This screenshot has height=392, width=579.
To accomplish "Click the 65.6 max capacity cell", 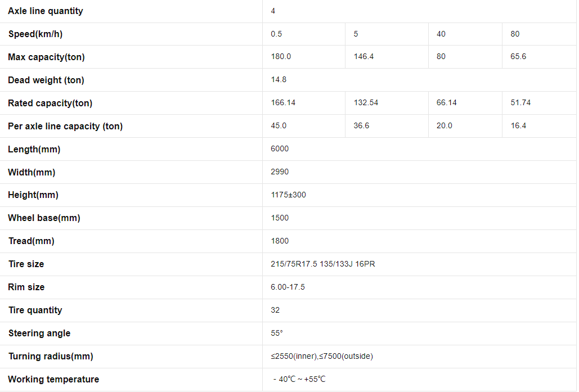I will [x=518, y=57].
